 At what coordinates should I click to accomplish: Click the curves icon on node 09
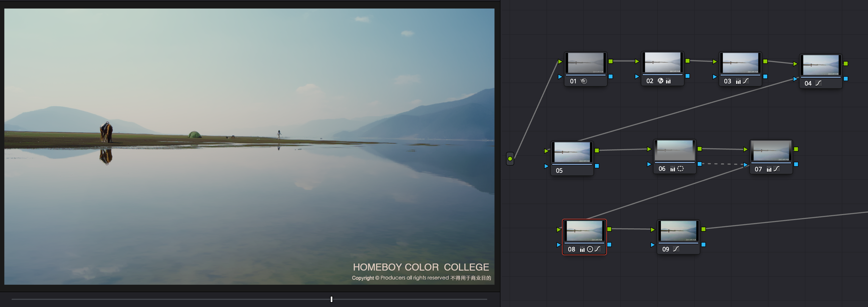tap(676, 249)
